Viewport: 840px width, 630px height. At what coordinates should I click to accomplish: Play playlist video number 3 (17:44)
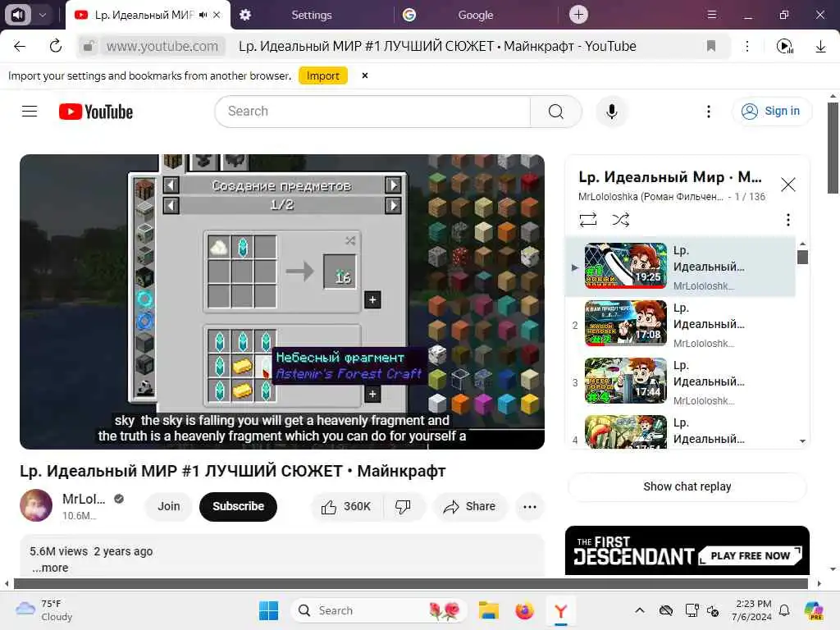[x=680, y=381]
